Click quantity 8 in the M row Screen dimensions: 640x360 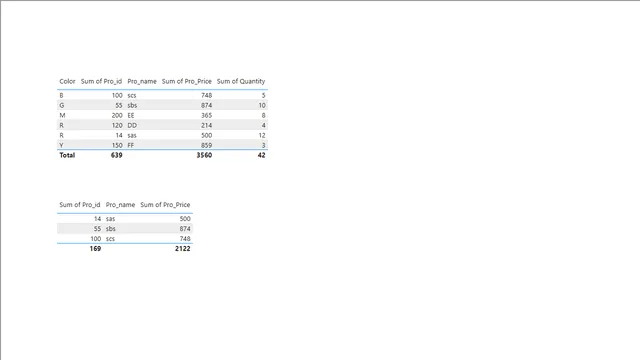(263, 115)
